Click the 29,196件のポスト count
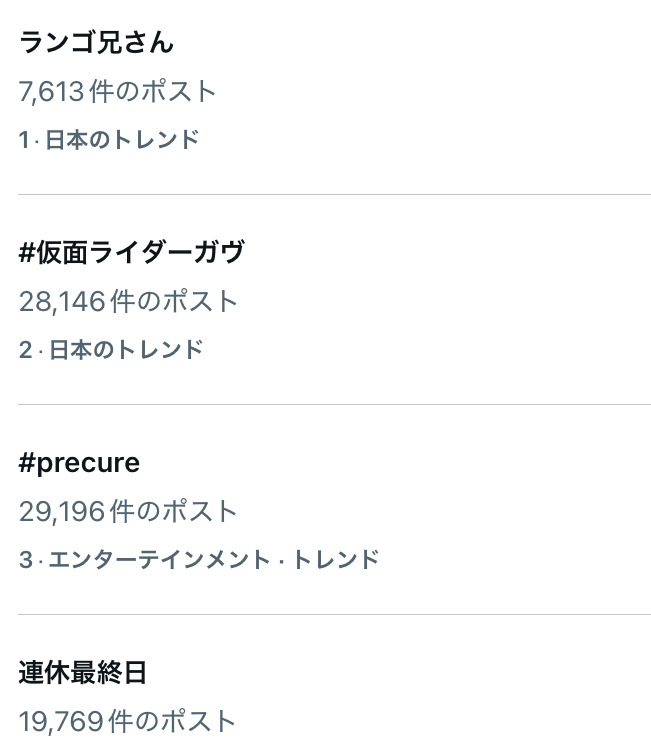This screenshot has width=651, height=745. 128,511
